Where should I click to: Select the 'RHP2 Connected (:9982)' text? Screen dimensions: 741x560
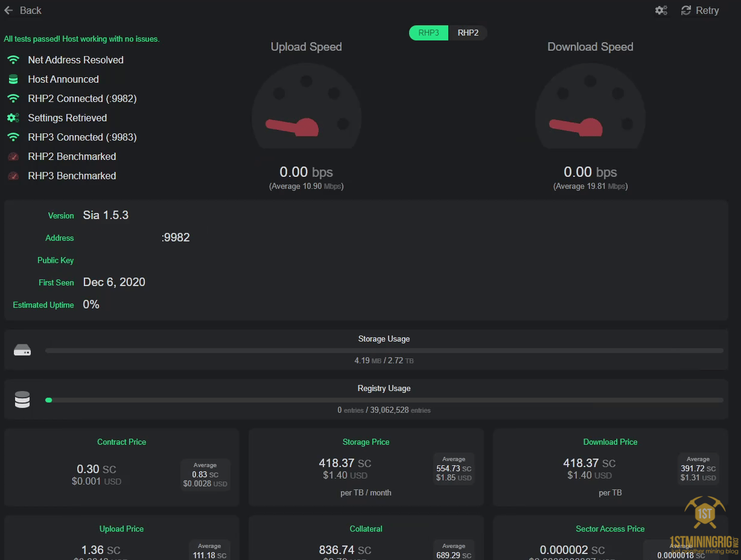tap(82, 98)
